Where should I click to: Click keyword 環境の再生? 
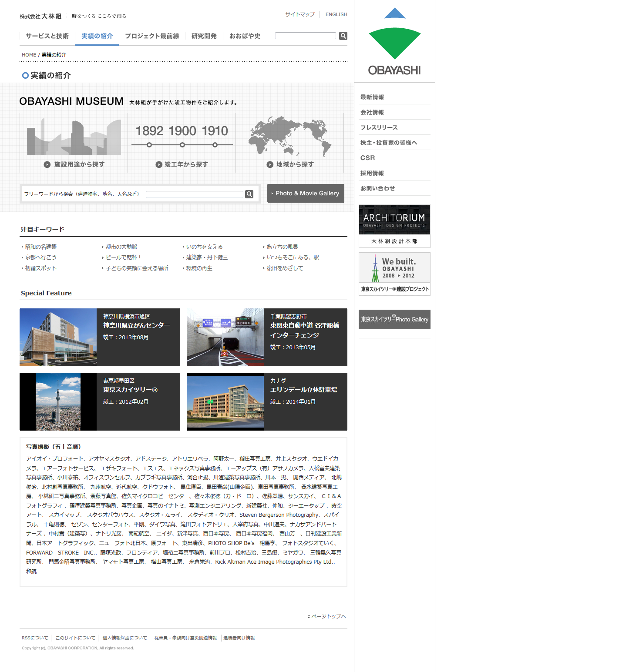pos(199,268)
